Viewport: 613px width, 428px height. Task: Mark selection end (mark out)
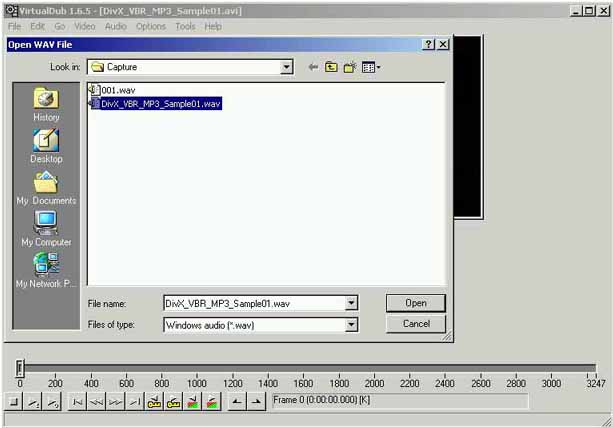pos(256,402)
